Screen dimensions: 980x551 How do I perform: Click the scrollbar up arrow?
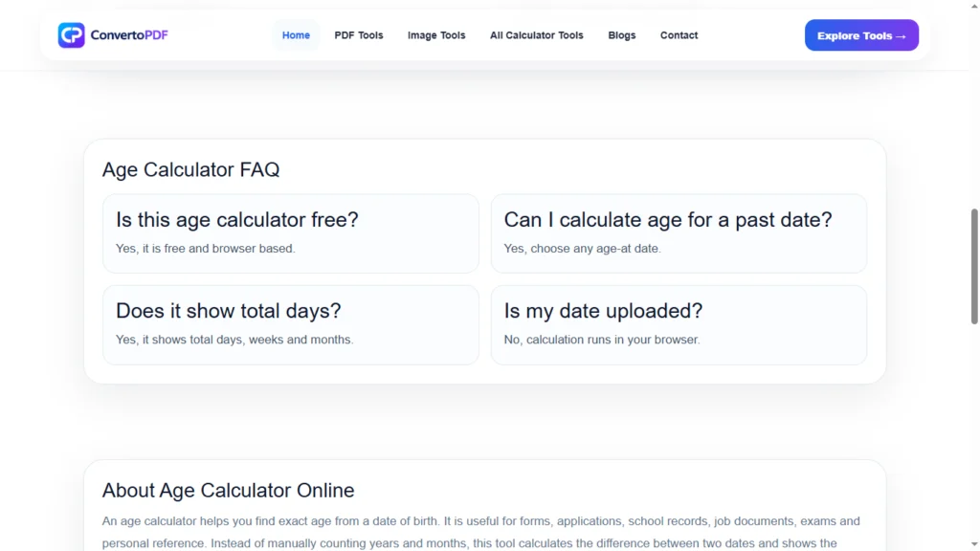973,5
